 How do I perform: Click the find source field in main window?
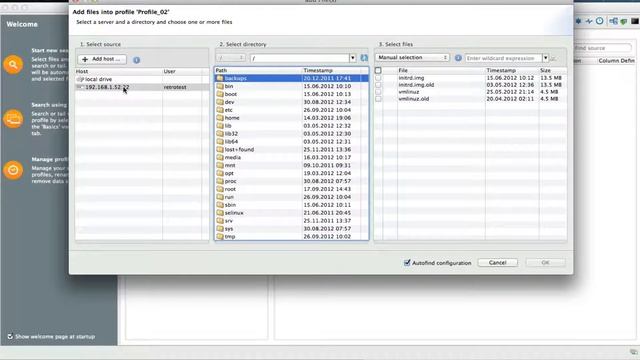(x=602, y=48)
